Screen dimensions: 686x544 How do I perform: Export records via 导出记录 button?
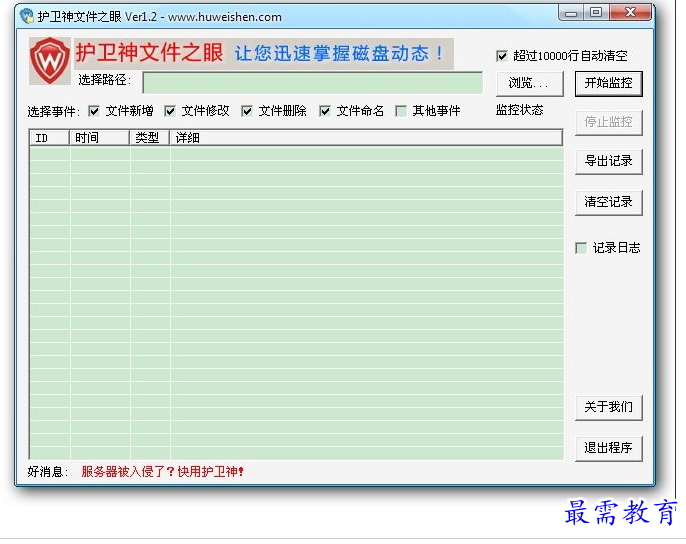click(609, 161)
